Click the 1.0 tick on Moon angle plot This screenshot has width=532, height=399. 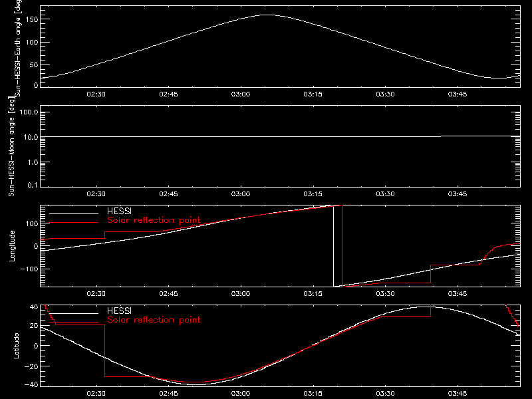click(33, 162)
